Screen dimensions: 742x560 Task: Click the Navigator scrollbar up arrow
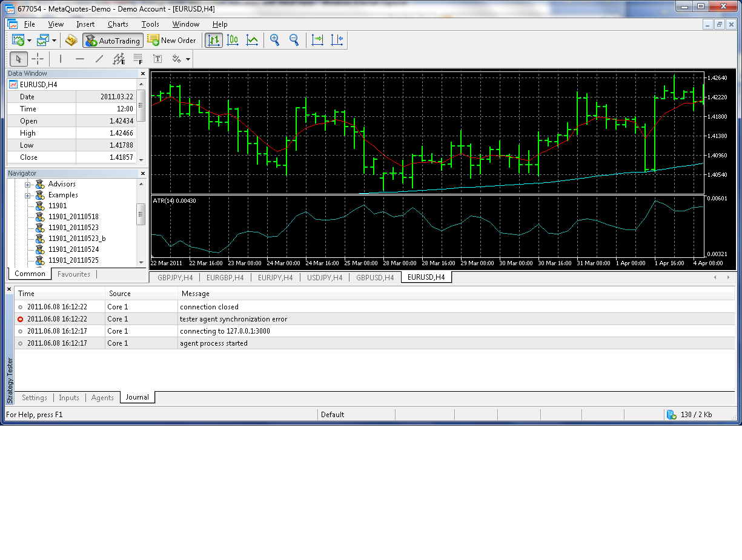[x=142, y=183]
